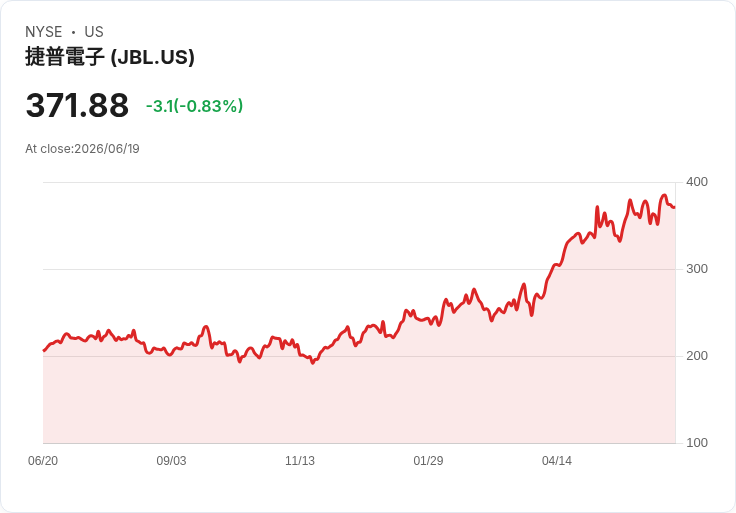Click the 01/29 date axis label
The height and width of the screenshot is (513, 736).
pos(428,461)
